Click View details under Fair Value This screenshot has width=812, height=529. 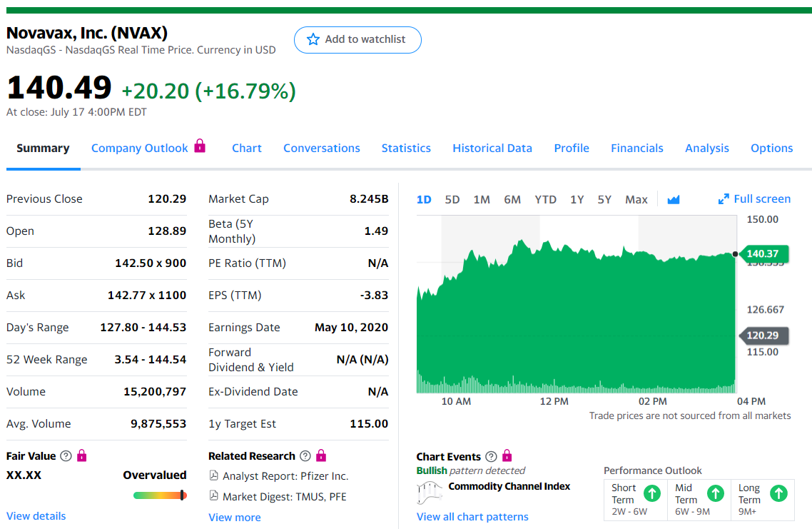click(36, 516)
